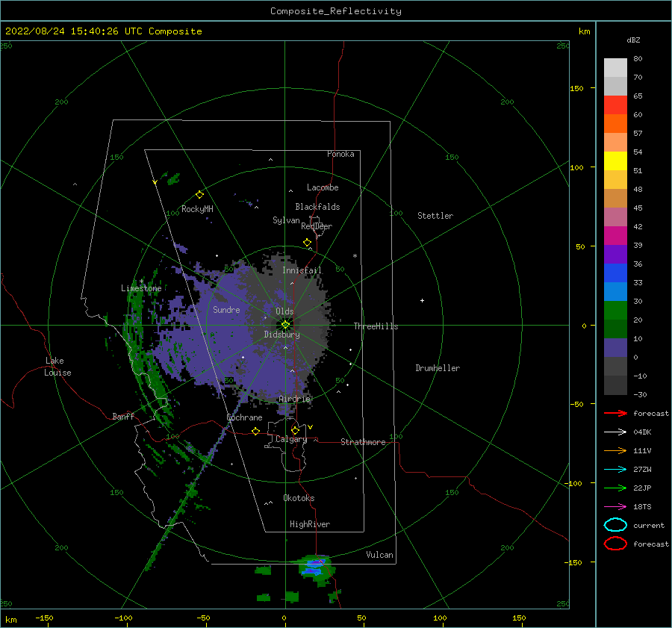Click the white plus marker south of Stettler
672x628 pixels.
click(422, 300)
